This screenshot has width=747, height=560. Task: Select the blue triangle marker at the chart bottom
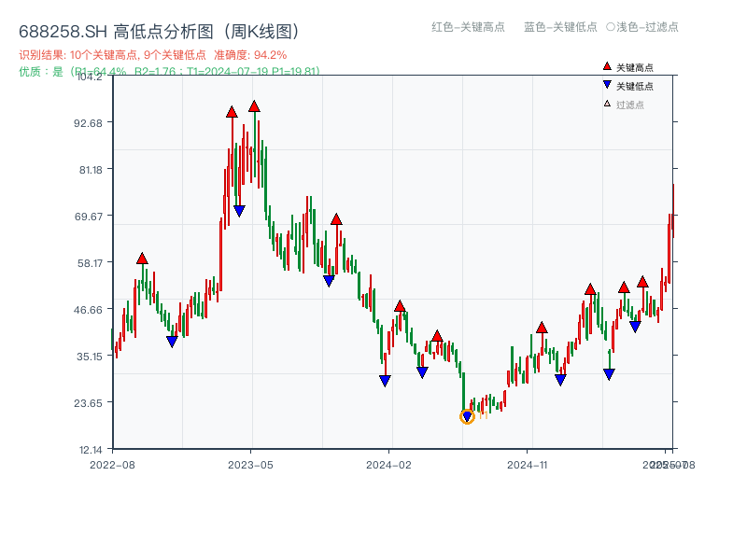tap(467, 416)
